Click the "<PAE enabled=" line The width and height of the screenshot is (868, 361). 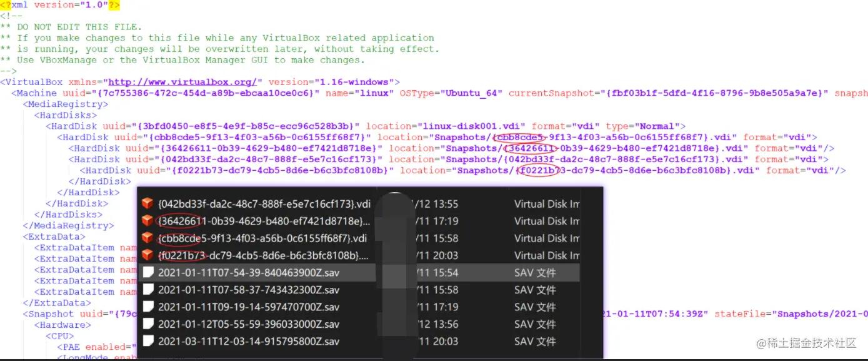tap(97, 347)
